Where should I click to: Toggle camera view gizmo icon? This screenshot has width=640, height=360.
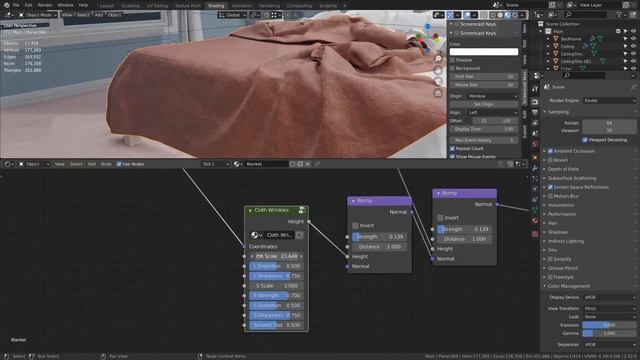[x=438, y=82]
